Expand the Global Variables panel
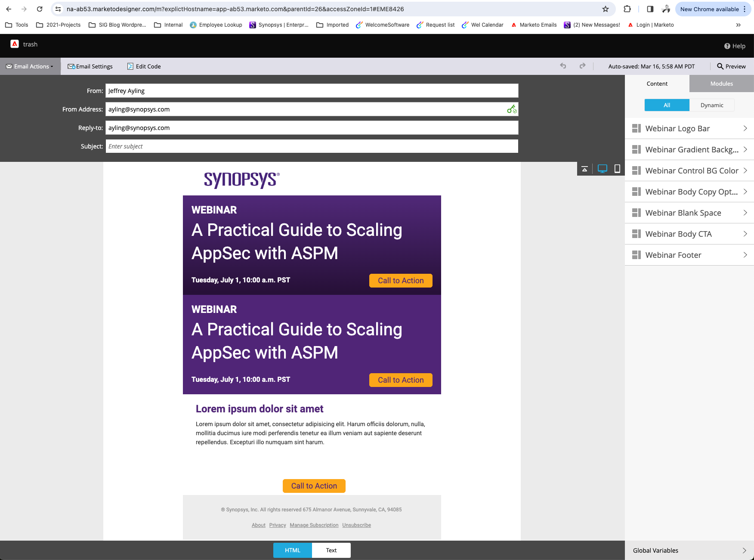 pyautogui.click(x=689, y=550)
